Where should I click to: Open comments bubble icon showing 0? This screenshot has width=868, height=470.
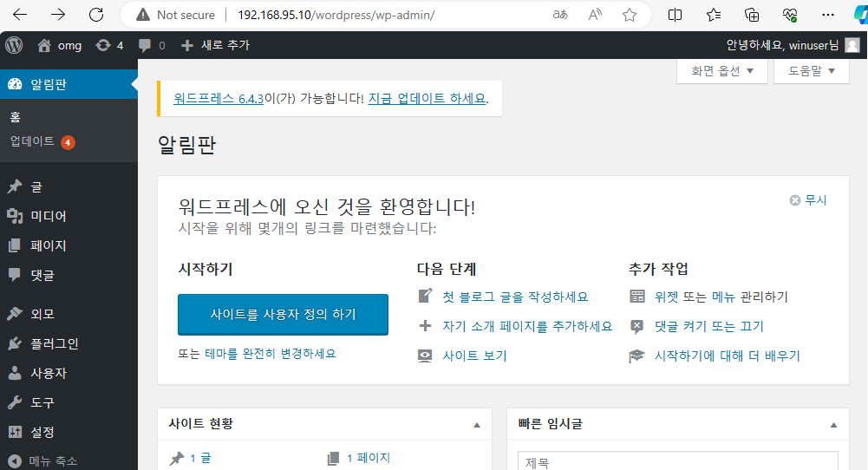[x=152, y=45]
